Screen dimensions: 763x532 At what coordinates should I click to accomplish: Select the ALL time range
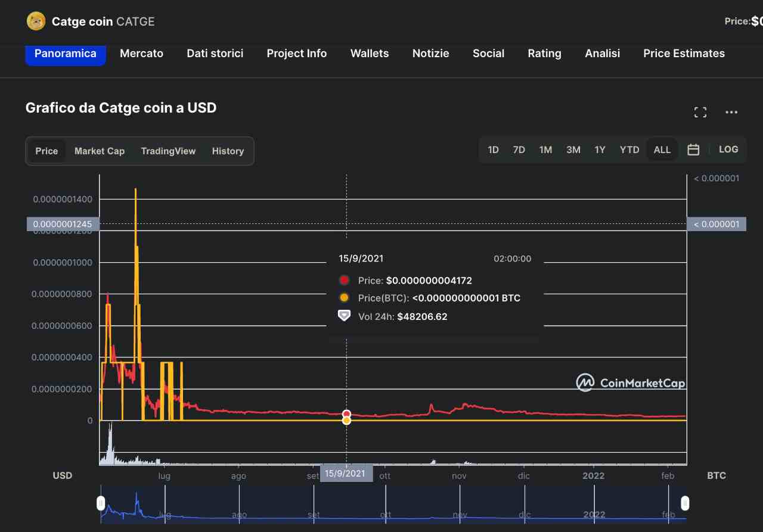tap(662, 150)
